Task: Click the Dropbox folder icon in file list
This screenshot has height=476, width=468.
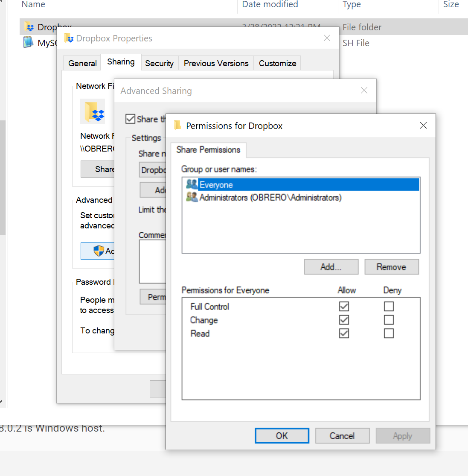Action: coord(29,27)
